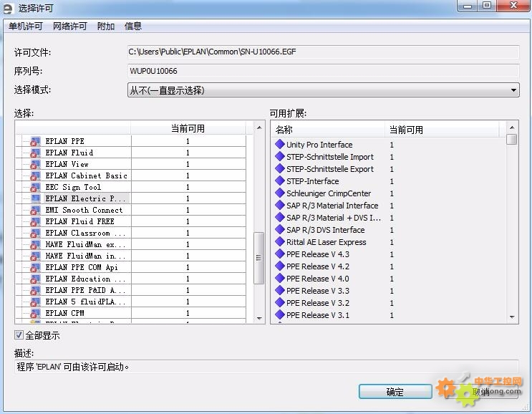Click the left list scrollbar thumb
532x414 pixels.
(x=259, y=258)
